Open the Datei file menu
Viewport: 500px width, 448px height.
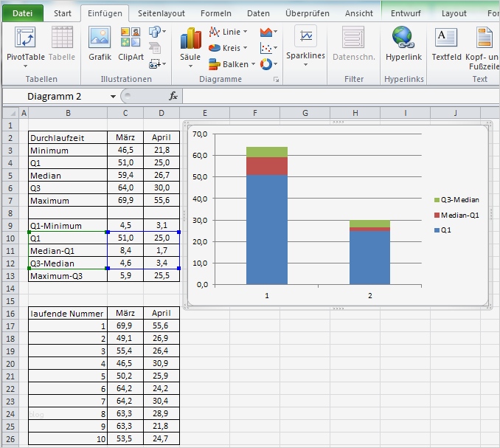[22, 13]
